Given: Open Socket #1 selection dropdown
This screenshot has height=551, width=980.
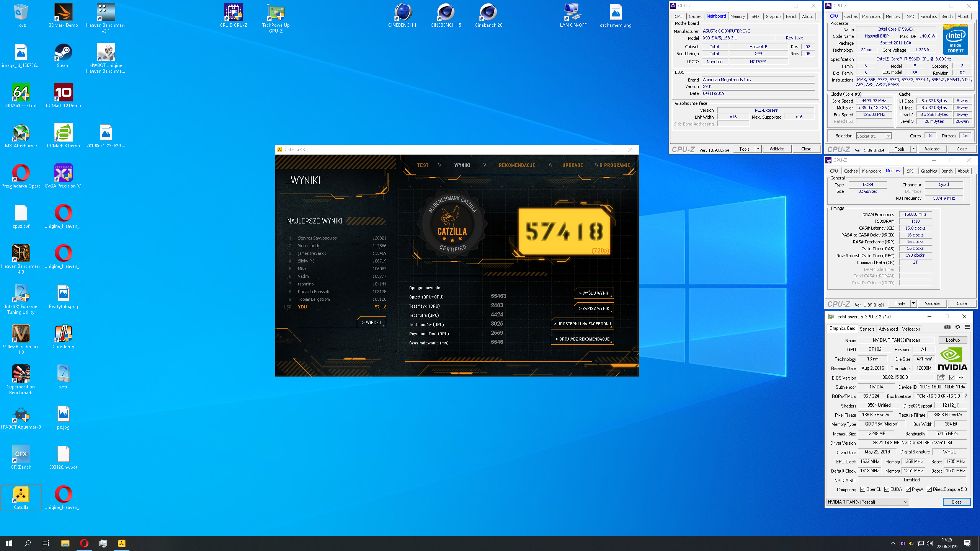Looking at the screenshot, I should click(874, 136).
